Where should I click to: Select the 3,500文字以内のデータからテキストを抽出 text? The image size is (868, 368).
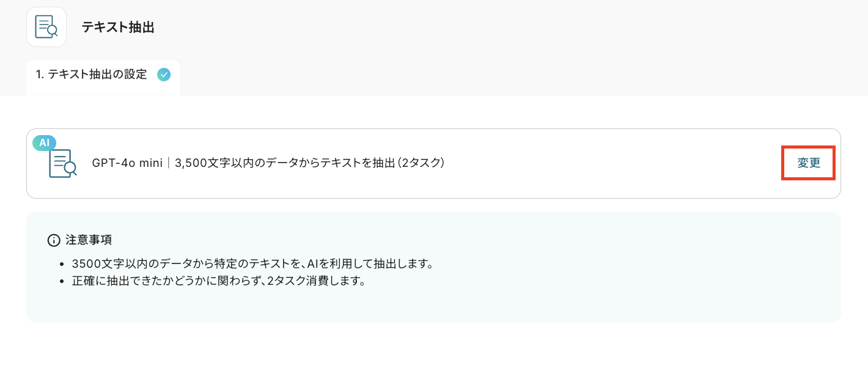[x=284, y=163]
